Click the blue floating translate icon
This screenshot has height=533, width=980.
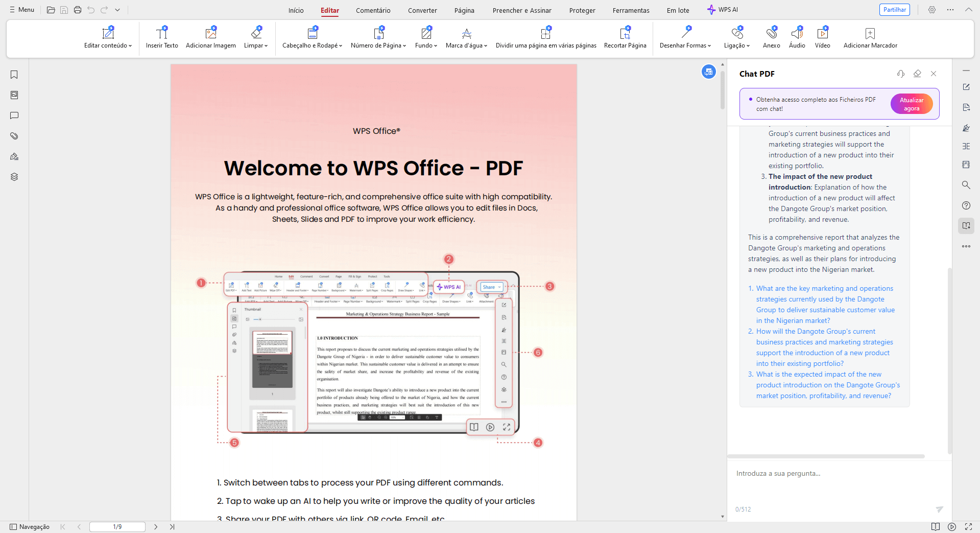point(709,72)
